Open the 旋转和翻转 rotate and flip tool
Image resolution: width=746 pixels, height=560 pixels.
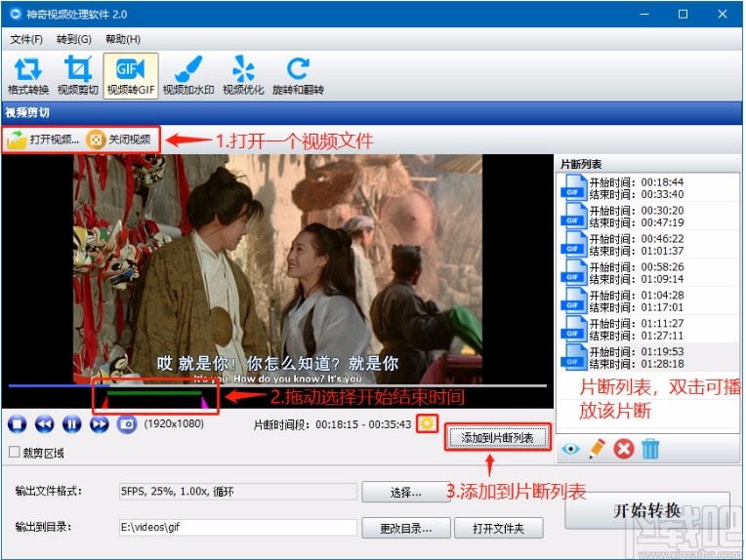pos(298,75)
